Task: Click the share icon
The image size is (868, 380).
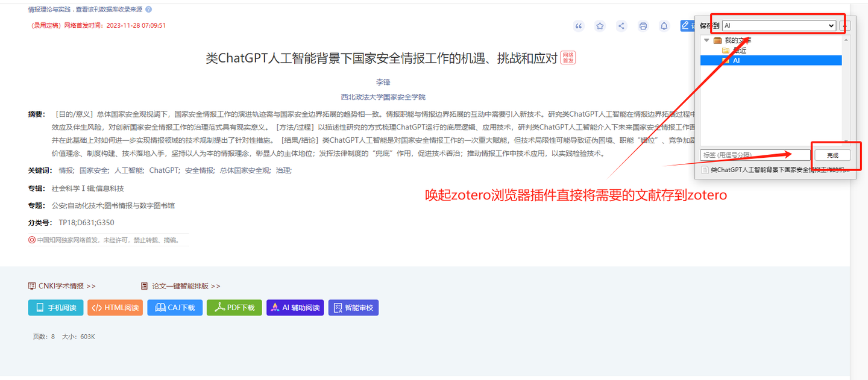Action: click(x=621, y=26)
